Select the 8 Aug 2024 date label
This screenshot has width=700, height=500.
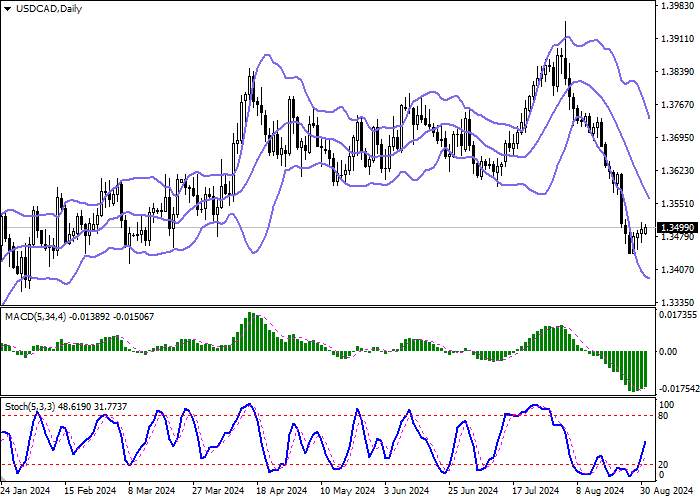599,491
